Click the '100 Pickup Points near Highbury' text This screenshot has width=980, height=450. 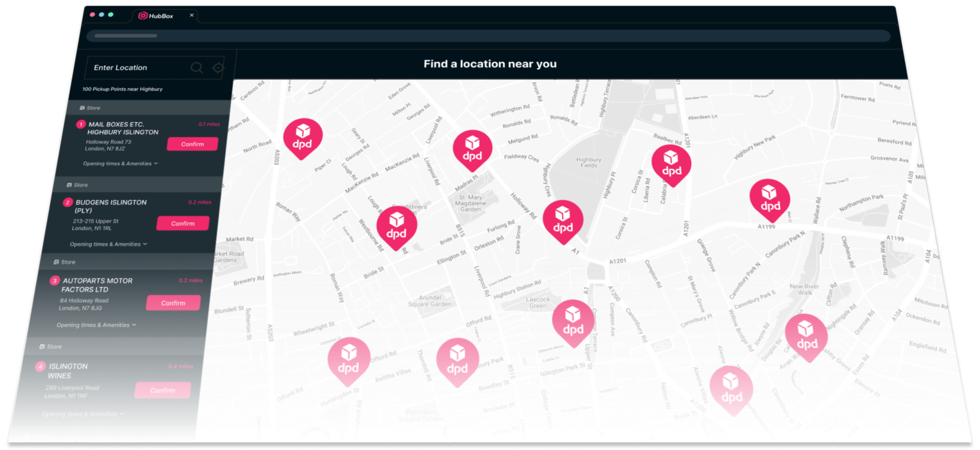tap(123, 89)
